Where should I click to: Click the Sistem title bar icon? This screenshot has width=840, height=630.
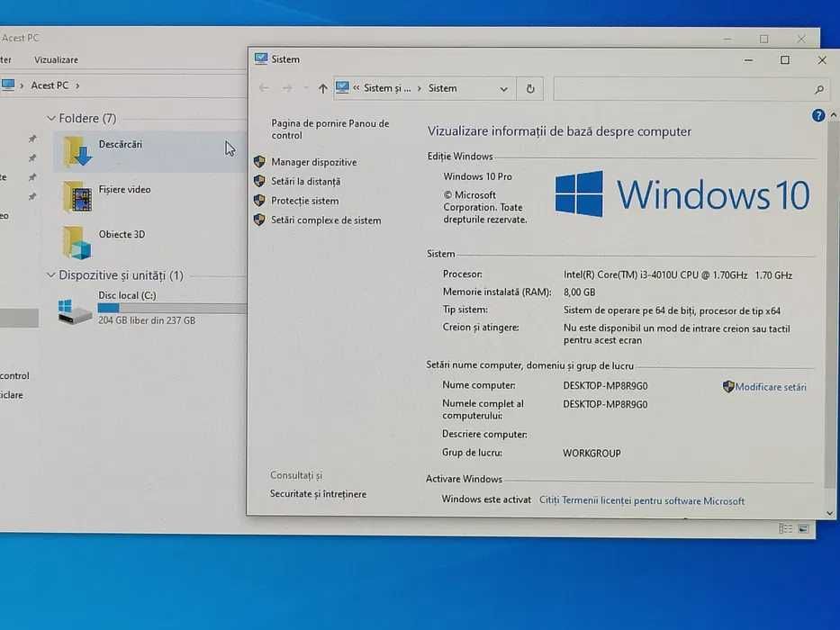pos(261,58)
